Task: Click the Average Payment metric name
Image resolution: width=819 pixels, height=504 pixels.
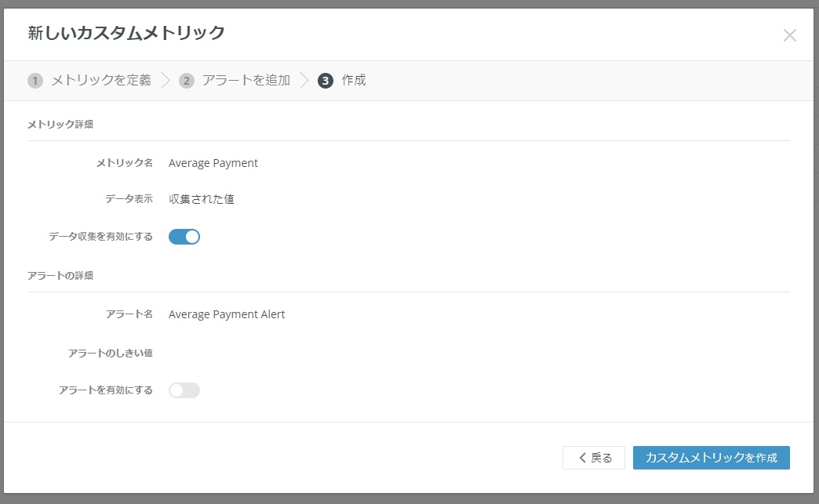Action: point(213,163)
